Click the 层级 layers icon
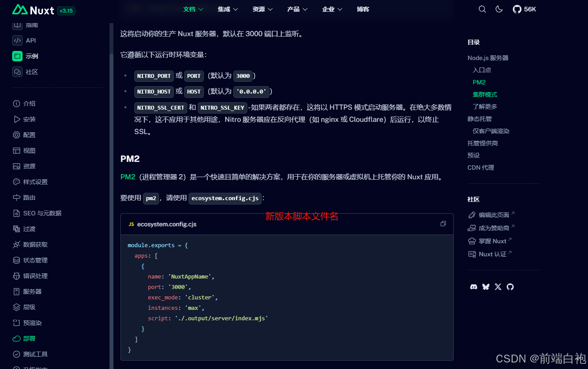 tap(17, 307)
